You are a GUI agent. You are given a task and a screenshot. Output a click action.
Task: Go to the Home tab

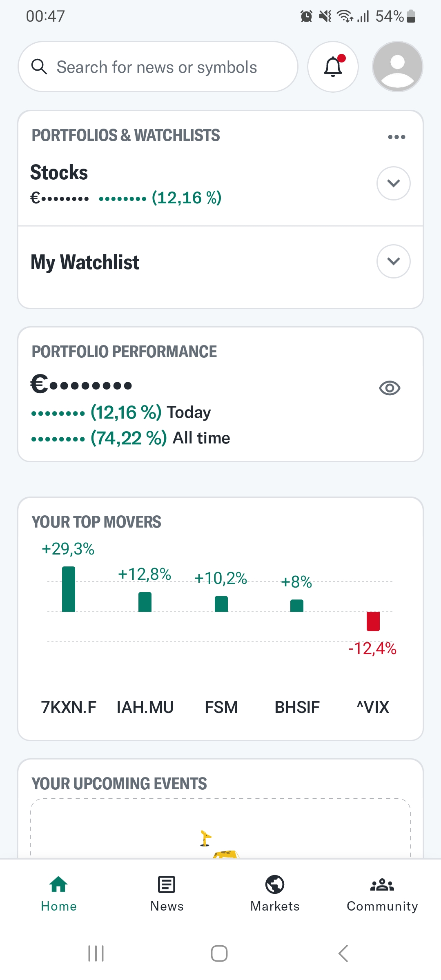59,893
